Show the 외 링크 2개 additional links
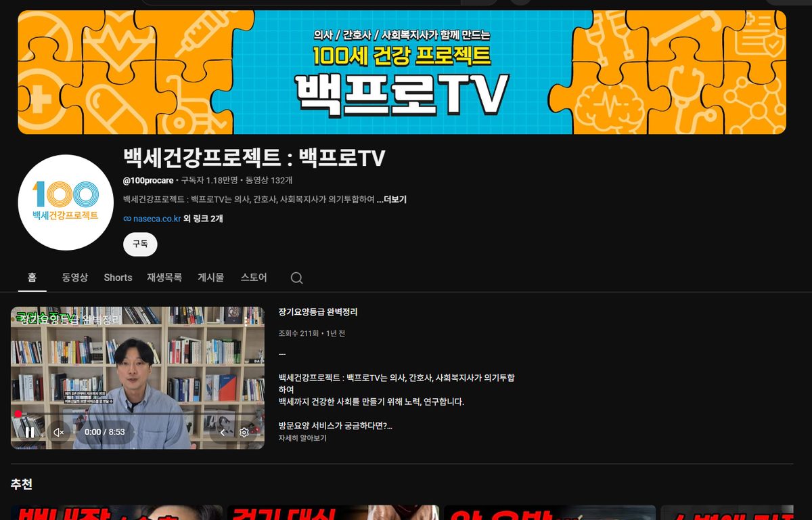812x520 pixels. 203,219
